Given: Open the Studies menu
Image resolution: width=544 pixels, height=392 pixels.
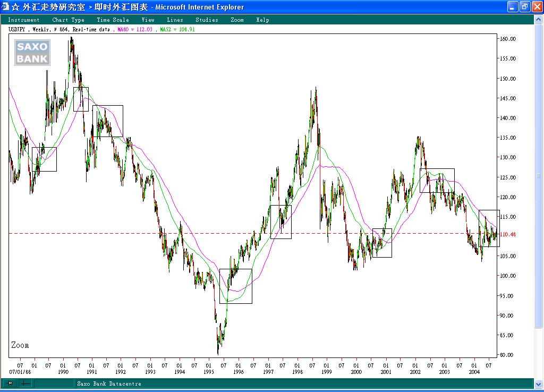Looking at the screenshot, I should [207, 20].
